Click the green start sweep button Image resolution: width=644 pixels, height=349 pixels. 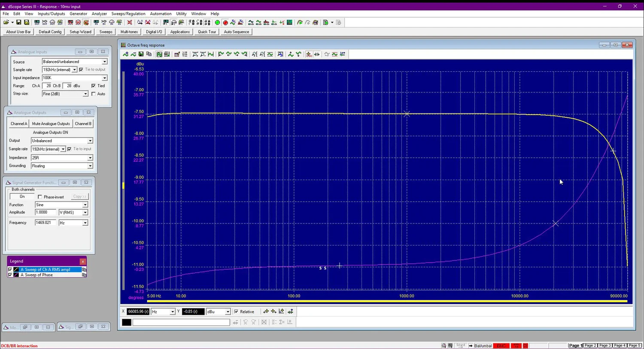217,23
